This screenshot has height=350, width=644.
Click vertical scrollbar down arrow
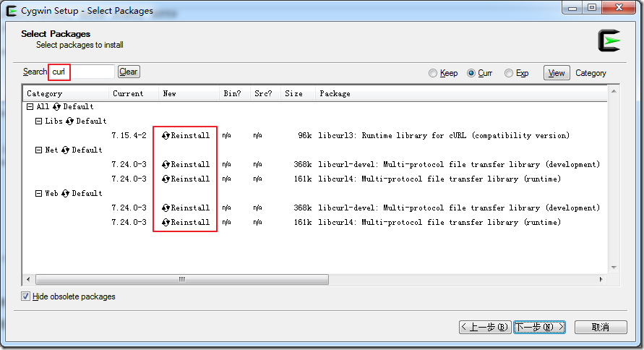coord(614,268)
